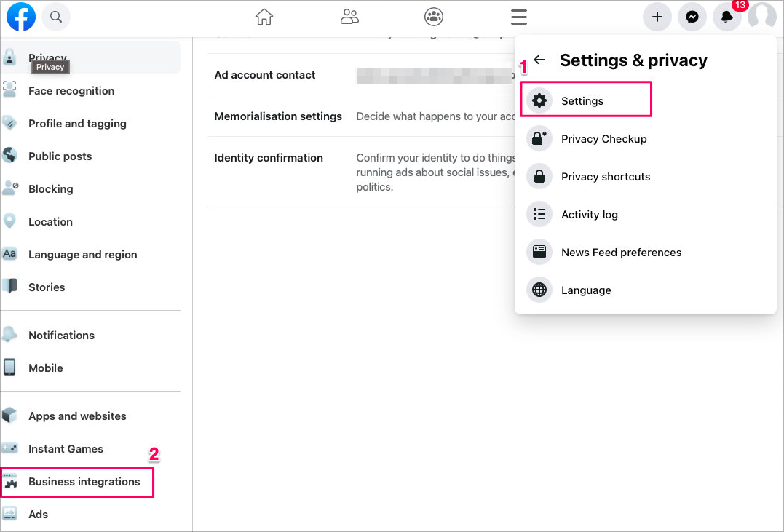Click the News Feed preferences icon

tap(539, 252)
